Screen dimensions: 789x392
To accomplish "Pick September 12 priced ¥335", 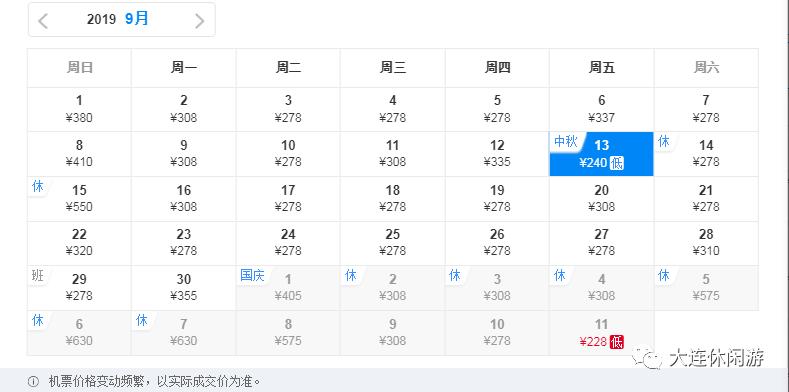I will click(497, 154).
